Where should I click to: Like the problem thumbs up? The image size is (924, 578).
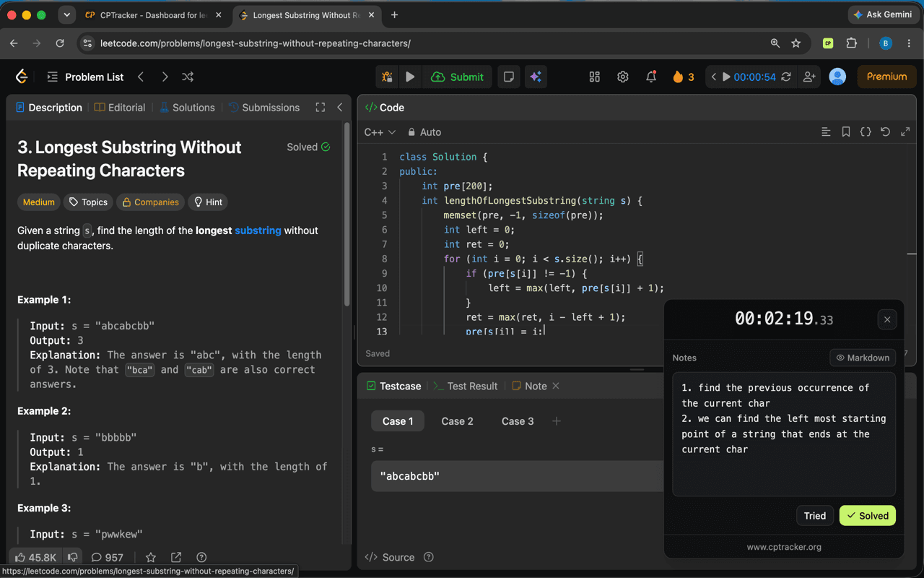click(35, 557)
